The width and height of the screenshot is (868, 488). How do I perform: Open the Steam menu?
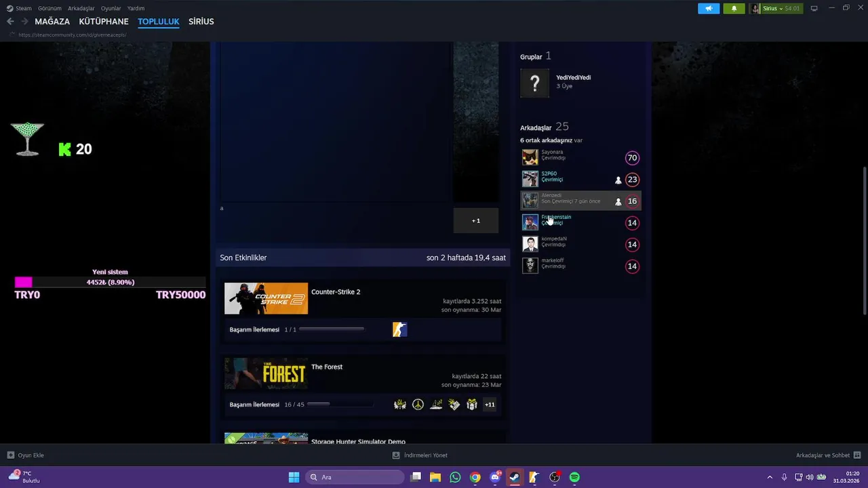click(x=19, y=8)
